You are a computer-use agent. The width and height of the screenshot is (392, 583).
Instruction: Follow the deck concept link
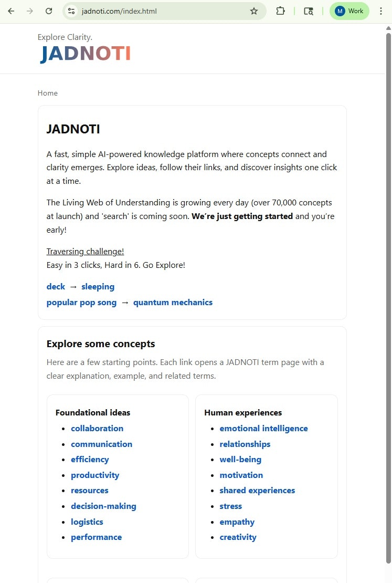click(56, 286)
